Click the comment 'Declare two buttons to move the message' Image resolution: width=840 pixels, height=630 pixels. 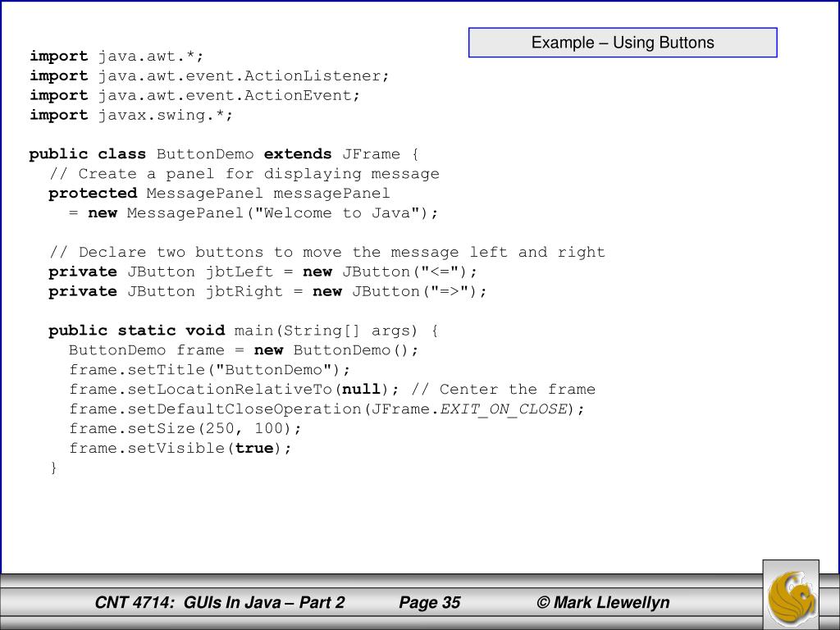326,252
